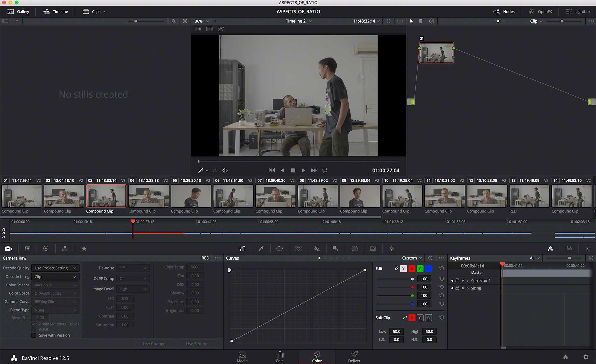The height and width of the screenshot is (364, 596).
Task: Mute audio with the speaker icon
Action: pos(225,170)
